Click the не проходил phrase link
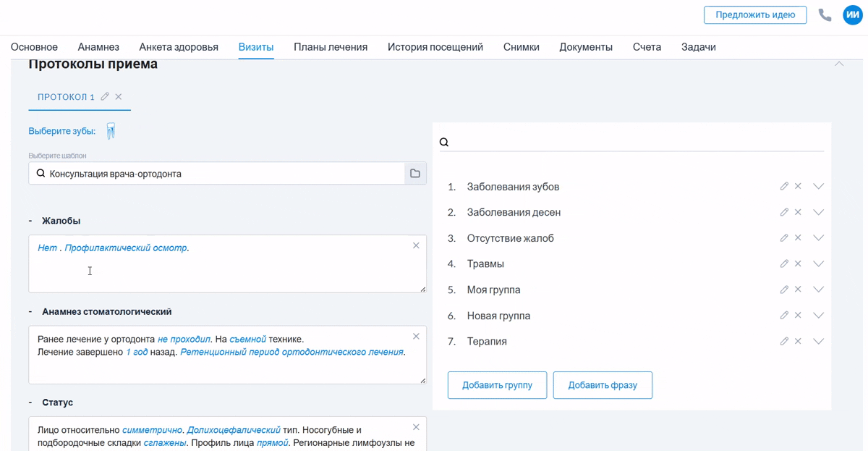Viewport: 868px width, 451px height. coord(184,339)
